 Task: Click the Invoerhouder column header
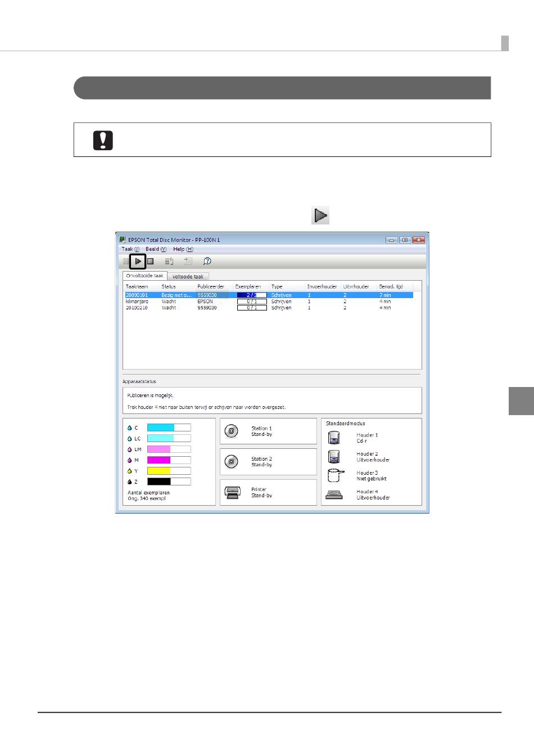point(323,287)
